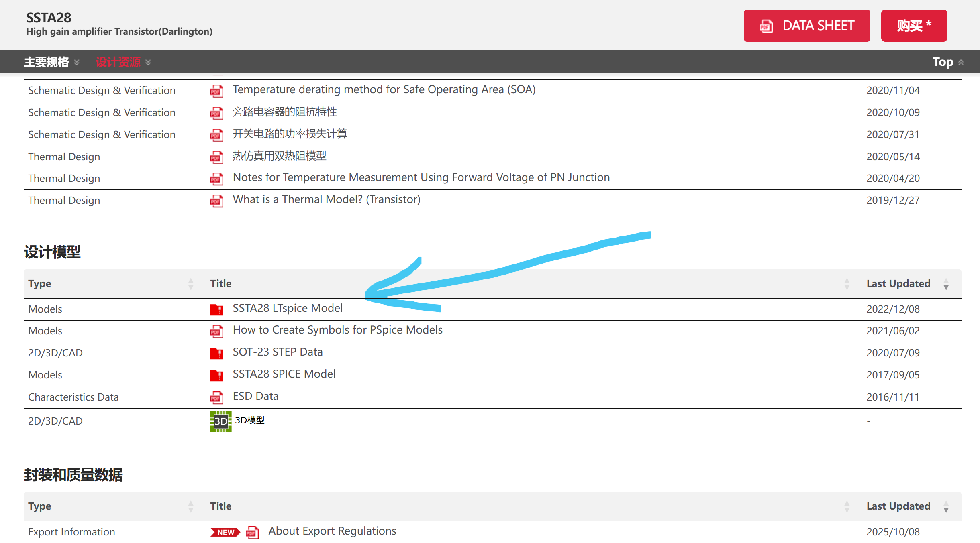This screenshot has height=543, width=980.
Task: Sort design models by Type column arrows
Action: (191, 284)
